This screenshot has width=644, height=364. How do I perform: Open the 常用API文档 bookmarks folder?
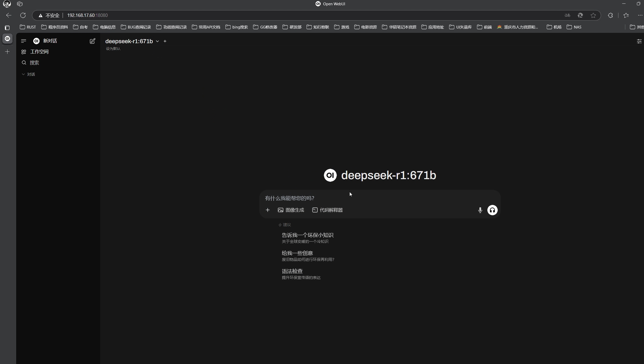coord(206,27)
